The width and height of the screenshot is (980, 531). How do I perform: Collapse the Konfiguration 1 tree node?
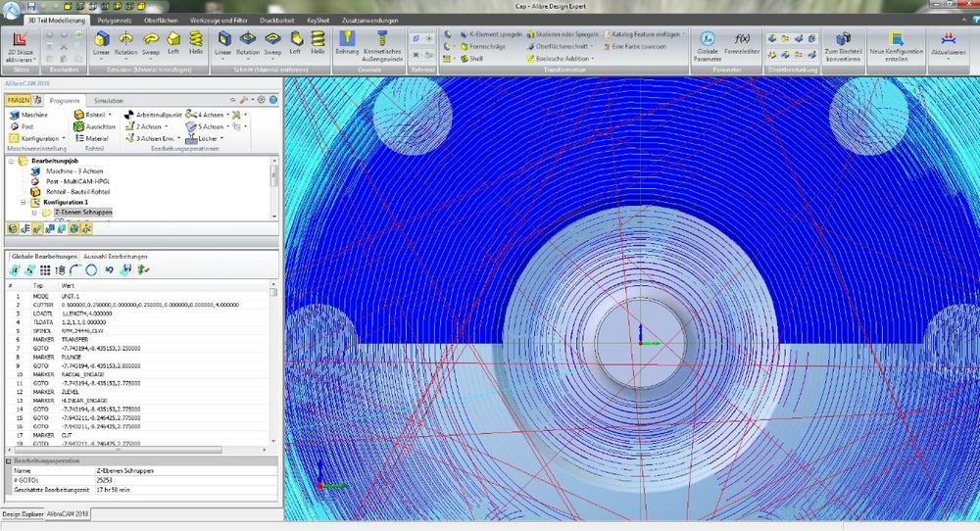click(x=21, y=202)
